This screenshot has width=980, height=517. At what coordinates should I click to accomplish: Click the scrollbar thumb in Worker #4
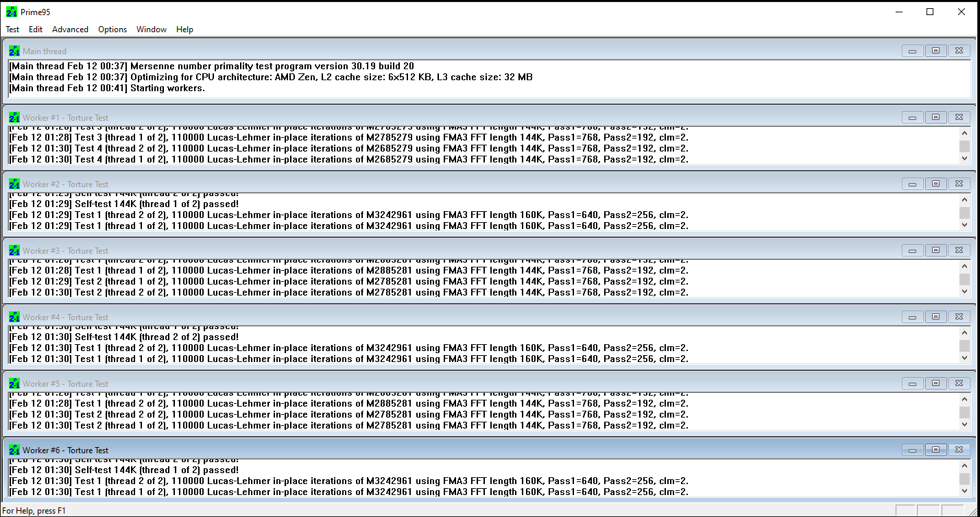964,346
